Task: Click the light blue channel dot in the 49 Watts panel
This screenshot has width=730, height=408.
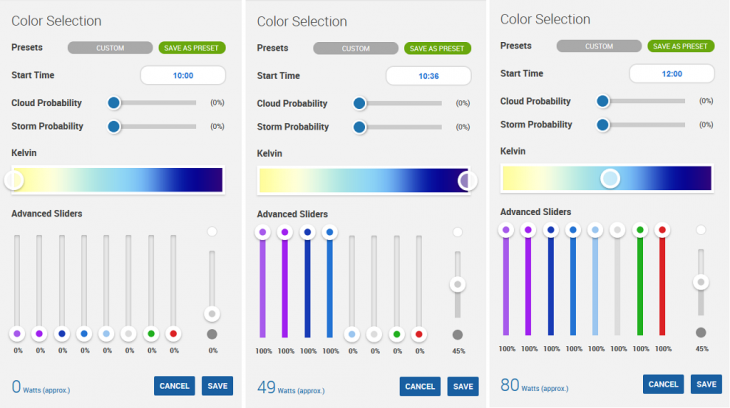Action: (351, 334)
